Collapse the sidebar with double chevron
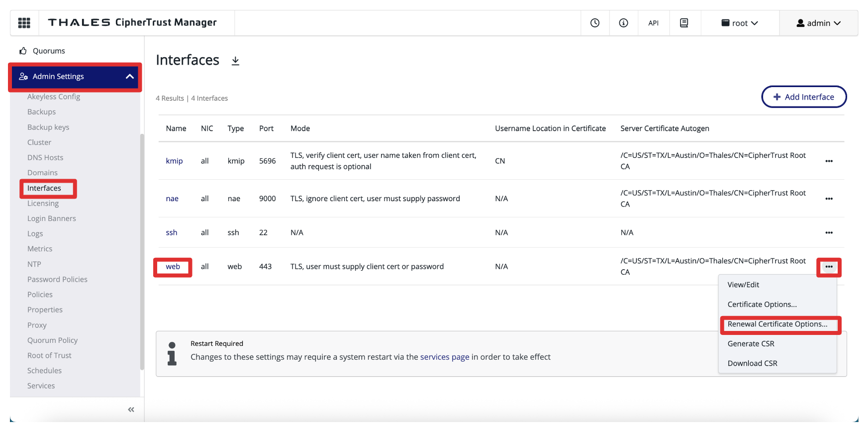Screen dimensions: 868x432 pos(131,410)
